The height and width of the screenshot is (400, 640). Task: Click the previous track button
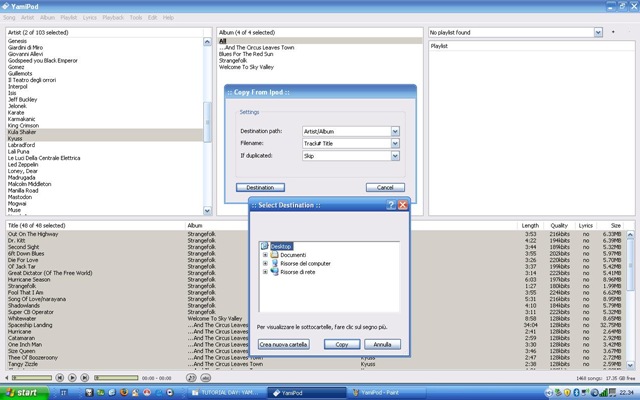tap(58, 377)
